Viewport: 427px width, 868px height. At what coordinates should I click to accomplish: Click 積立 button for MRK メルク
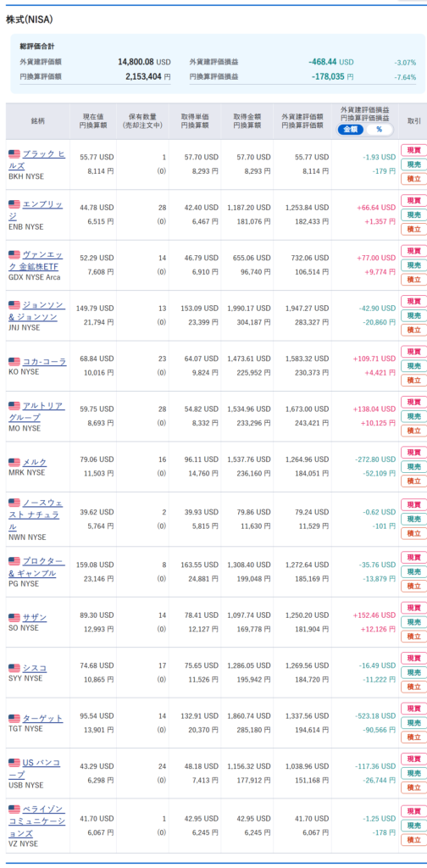(413, 481)
